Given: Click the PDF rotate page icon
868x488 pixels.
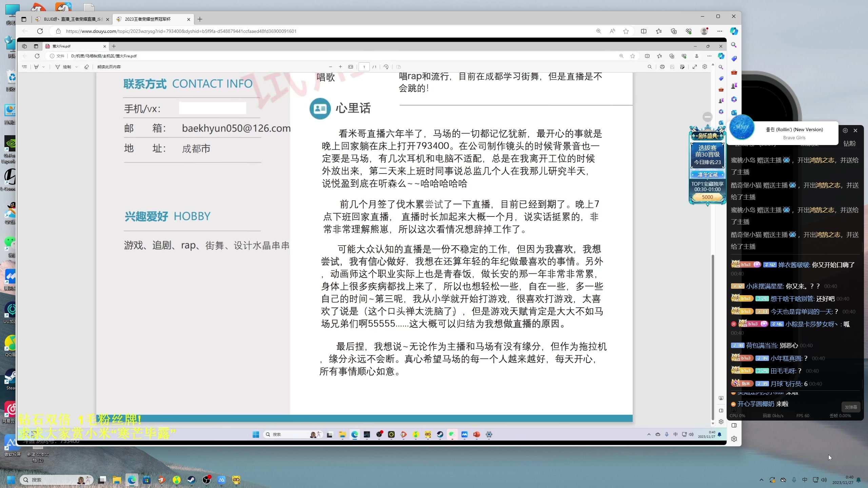Looking at the screenshot, I should (386, 67).
